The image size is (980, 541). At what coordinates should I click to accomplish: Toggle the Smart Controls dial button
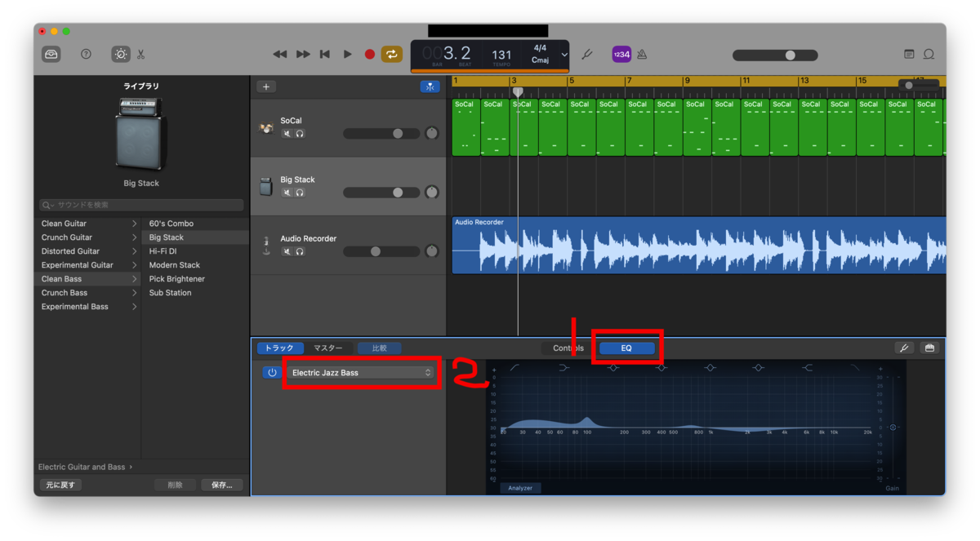click(x=121, y=54)
